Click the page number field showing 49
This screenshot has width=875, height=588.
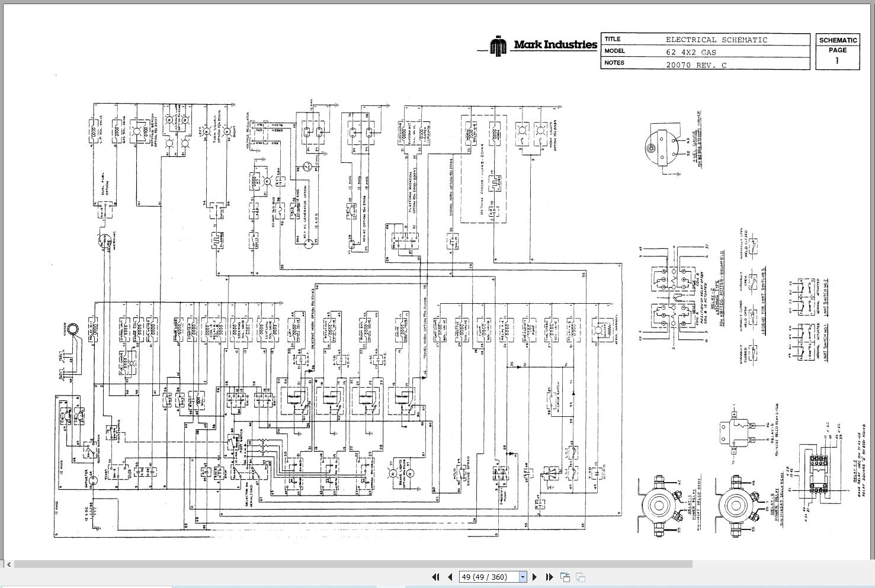click(x=489, y=577)
